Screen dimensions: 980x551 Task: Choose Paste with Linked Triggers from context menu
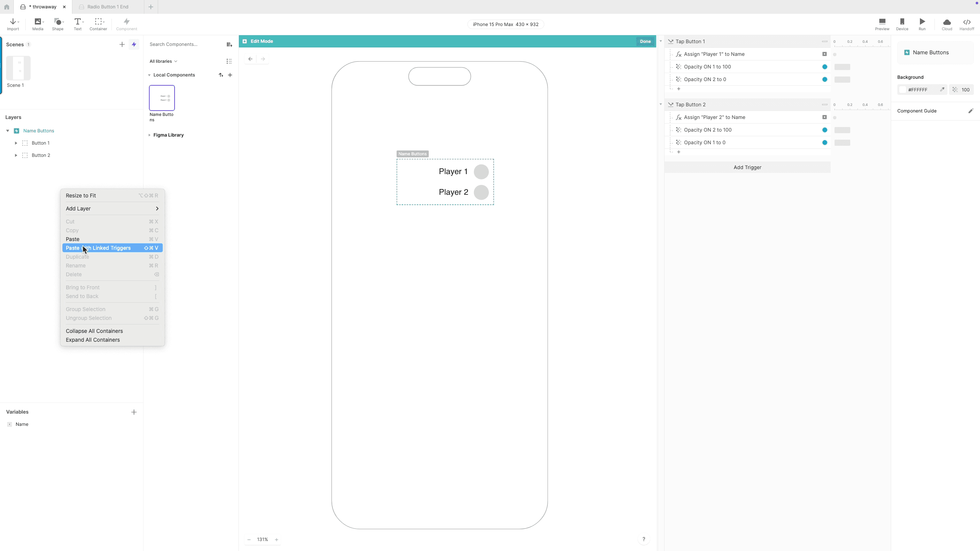click(x=98, y=248)
